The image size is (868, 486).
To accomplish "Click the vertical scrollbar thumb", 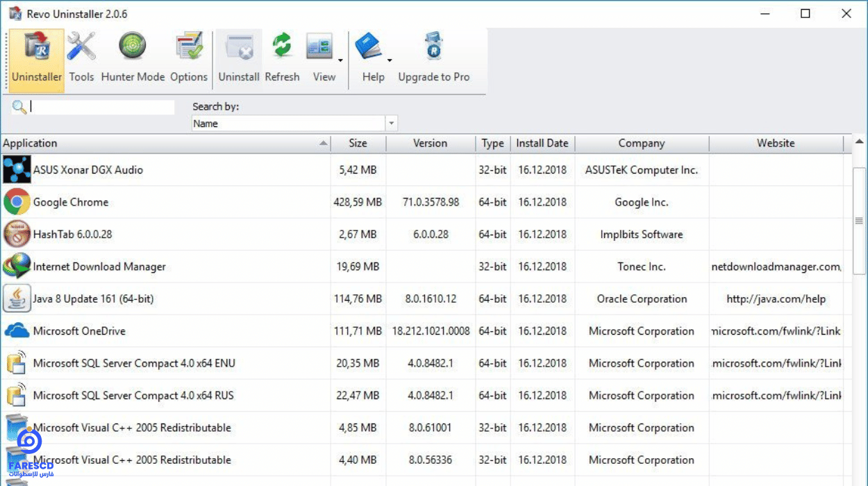I will pyautogui.click(x=859, y=221).
